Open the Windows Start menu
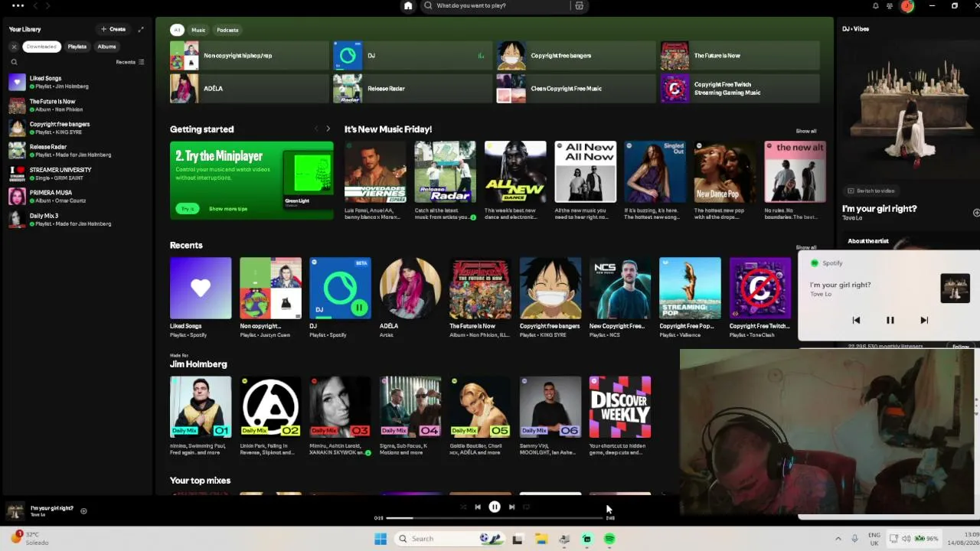This screenshot has width=980, height=551. point(381,539)
